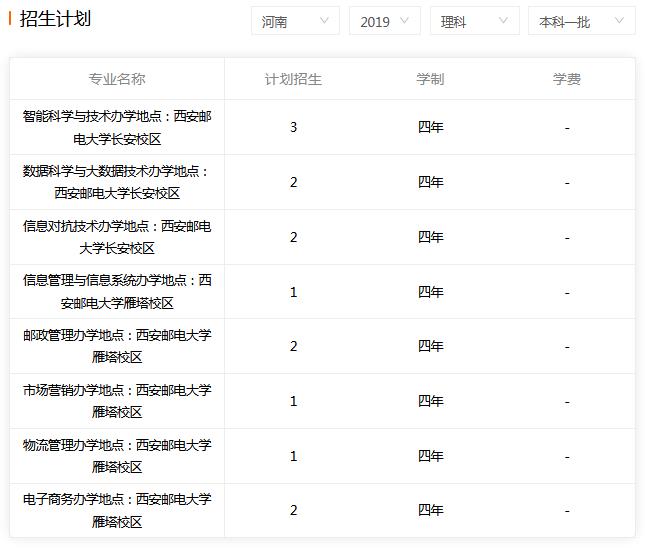Viewport: 645px width, 548px height.
Task: Click 四年 in the 信息对抗技术 row
Action: point(431,237)
